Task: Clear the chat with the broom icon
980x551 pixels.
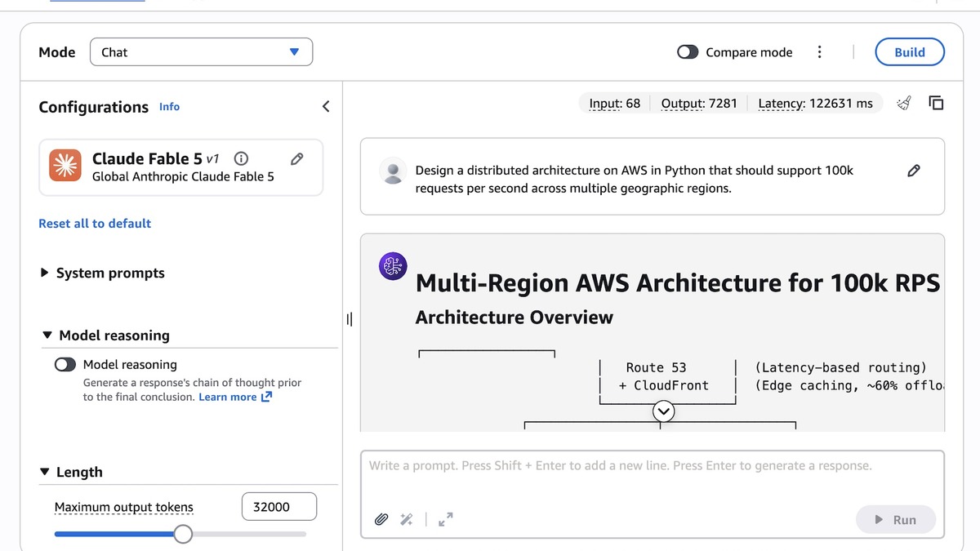Action: click(903, 103)
